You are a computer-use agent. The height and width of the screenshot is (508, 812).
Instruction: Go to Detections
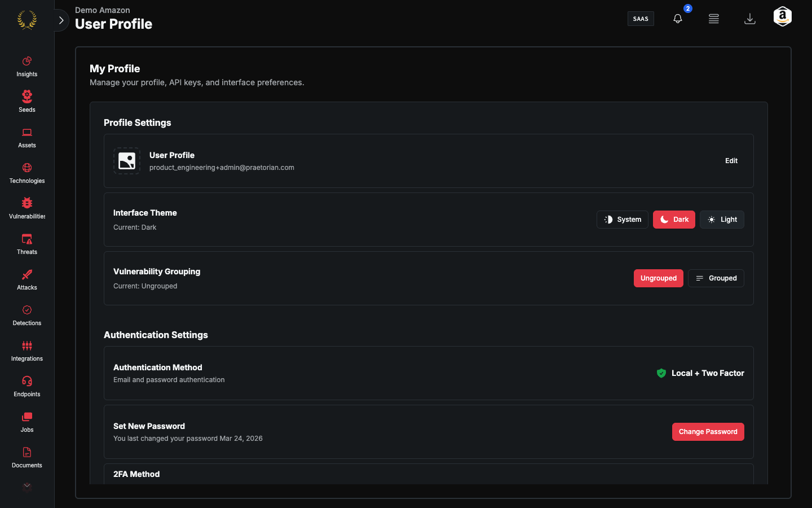tap(27, 316)
